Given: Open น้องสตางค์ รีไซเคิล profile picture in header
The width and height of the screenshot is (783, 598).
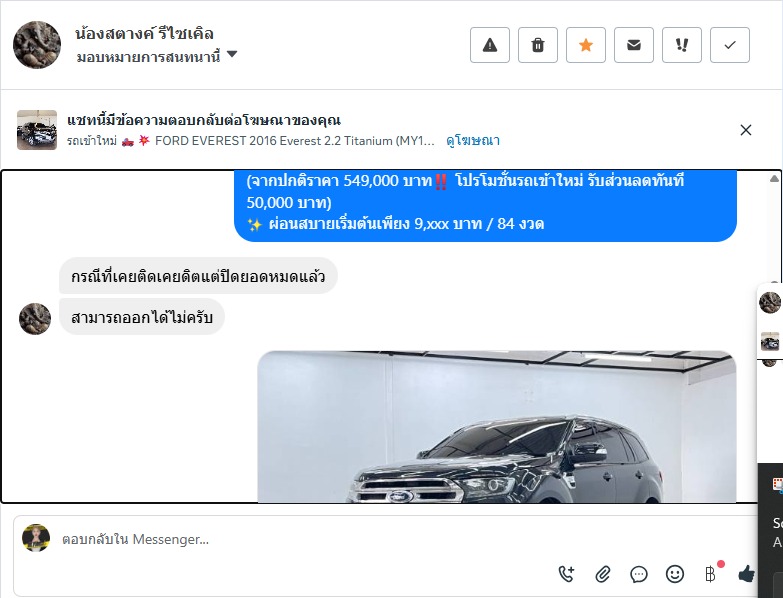Looking at the screenshot, I should click(x=37, y=45).
